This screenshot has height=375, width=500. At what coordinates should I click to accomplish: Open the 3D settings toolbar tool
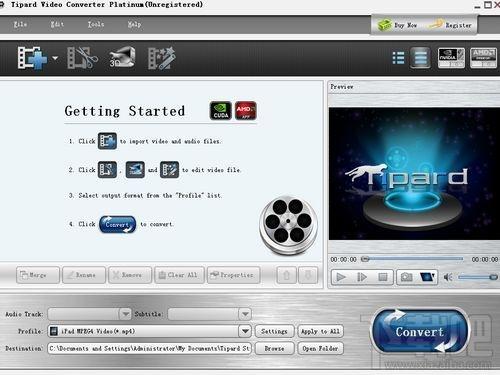tap(122, 57)
